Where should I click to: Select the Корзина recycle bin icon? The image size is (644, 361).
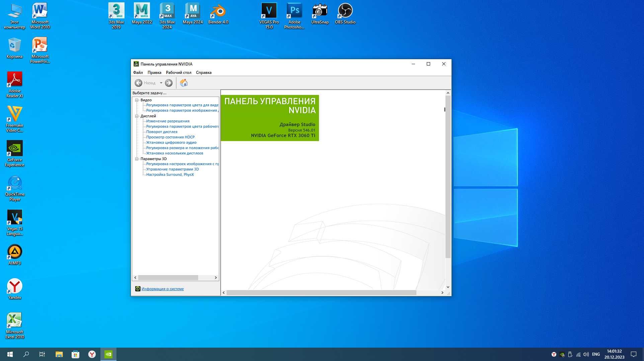coord(14,48)
